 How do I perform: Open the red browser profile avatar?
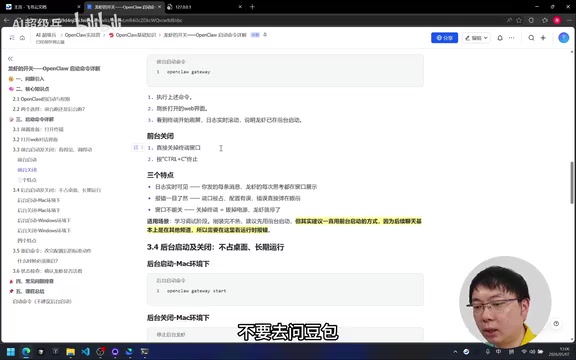click(557, 20)
